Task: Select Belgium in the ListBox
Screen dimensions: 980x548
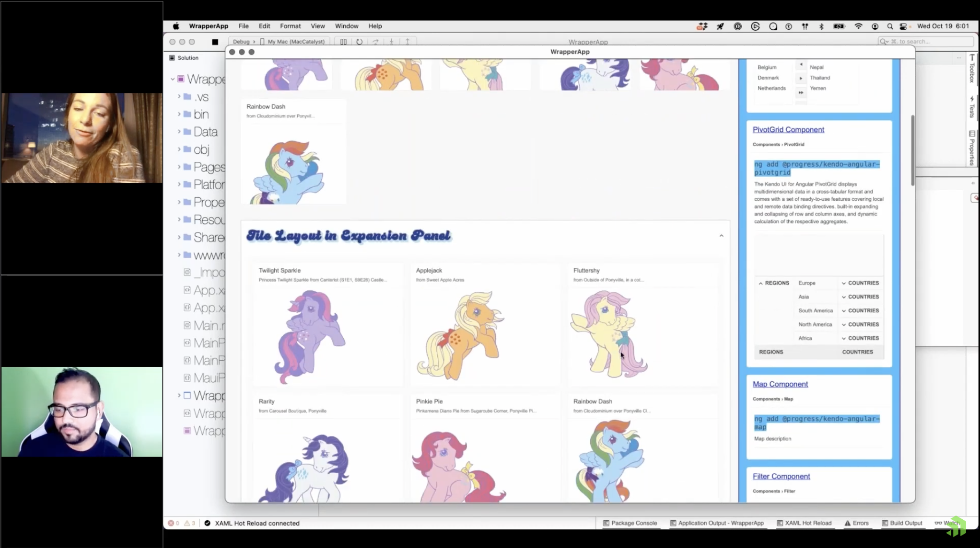Action: click(x=767, y=68)
